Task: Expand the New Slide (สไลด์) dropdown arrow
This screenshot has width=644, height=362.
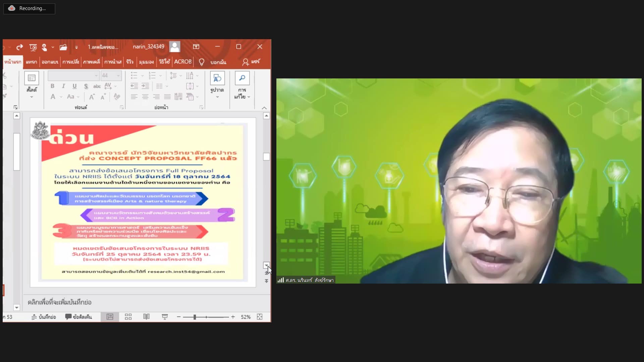Action: click(x=32, y=97)
